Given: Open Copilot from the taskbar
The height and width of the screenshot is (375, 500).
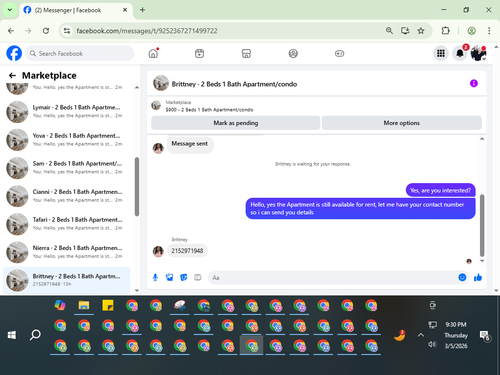Looking at the screenshot, I should point(60,305).
